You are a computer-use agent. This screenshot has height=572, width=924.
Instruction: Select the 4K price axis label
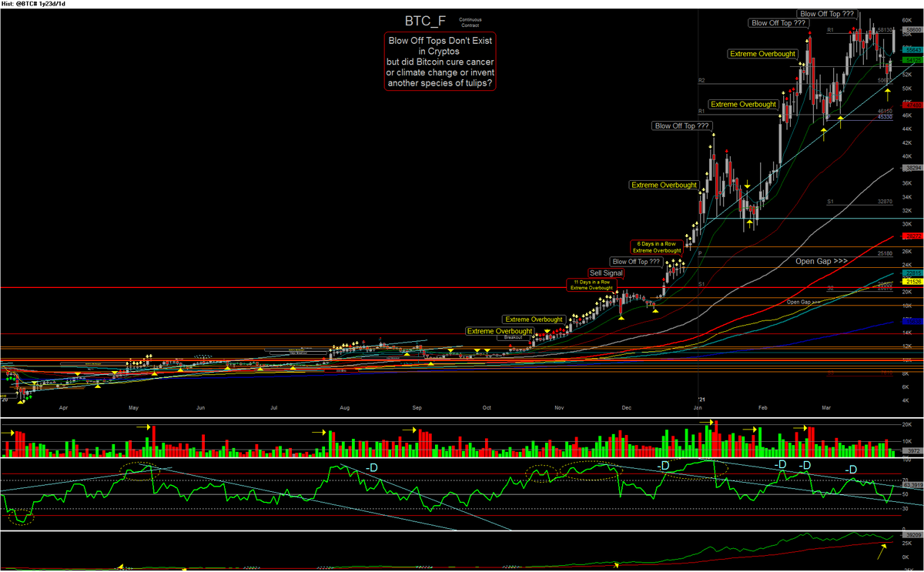click(907, 400)
